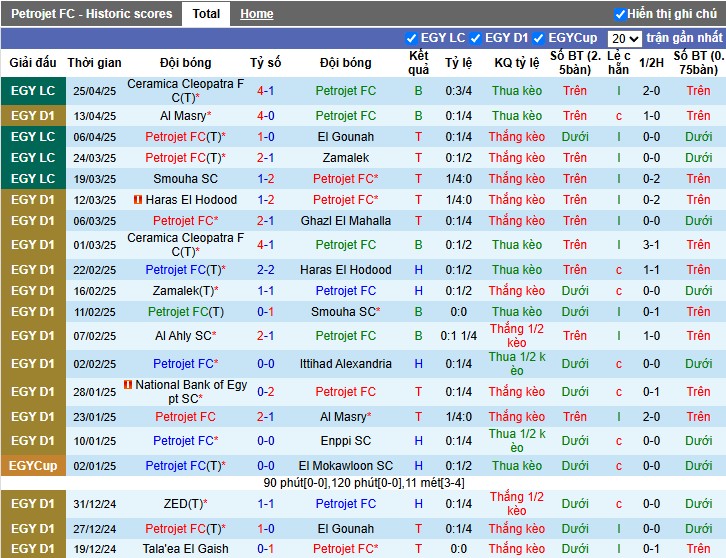Click the Thời gian column header
Image resolution: width=726 pixels, height=558 pixels.
[94, 63]
